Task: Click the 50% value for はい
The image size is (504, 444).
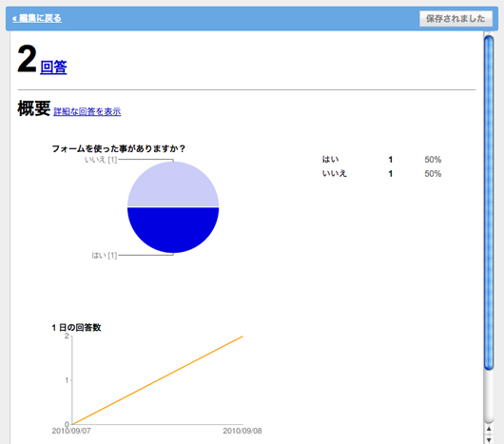Action: [x=433, y=160]
